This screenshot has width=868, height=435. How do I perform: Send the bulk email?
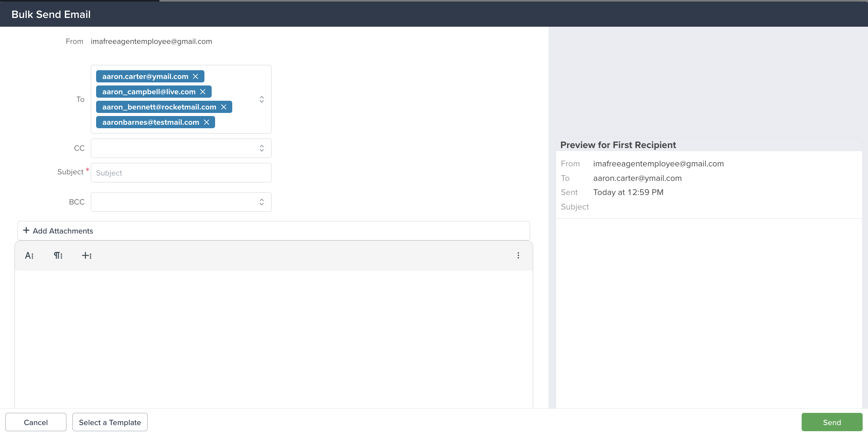tap(832, 422)
